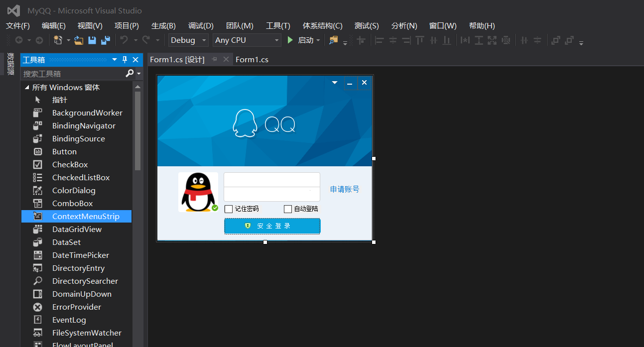Image resolution: width=644 pixels, height=347 pixels.
Task: Click the toolbox search magnifier icon
Action: point(129,73)
